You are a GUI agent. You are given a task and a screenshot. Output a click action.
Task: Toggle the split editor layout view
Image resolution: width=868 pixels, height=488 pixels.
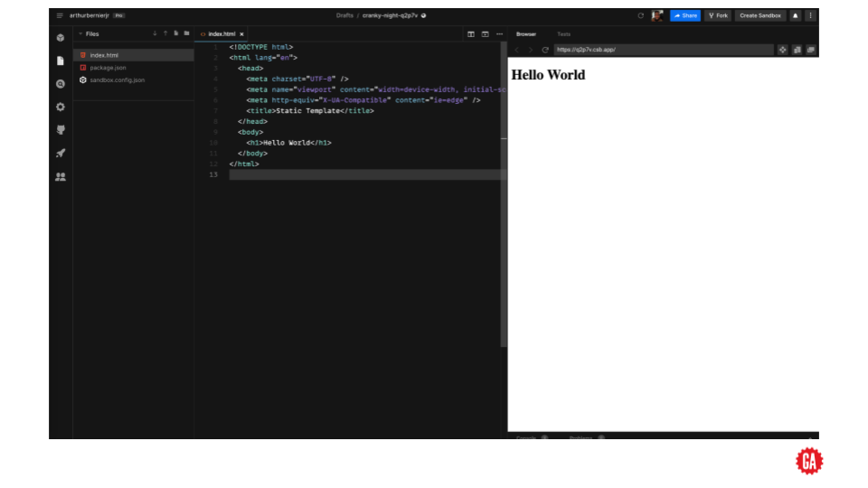tap(471, 34)
